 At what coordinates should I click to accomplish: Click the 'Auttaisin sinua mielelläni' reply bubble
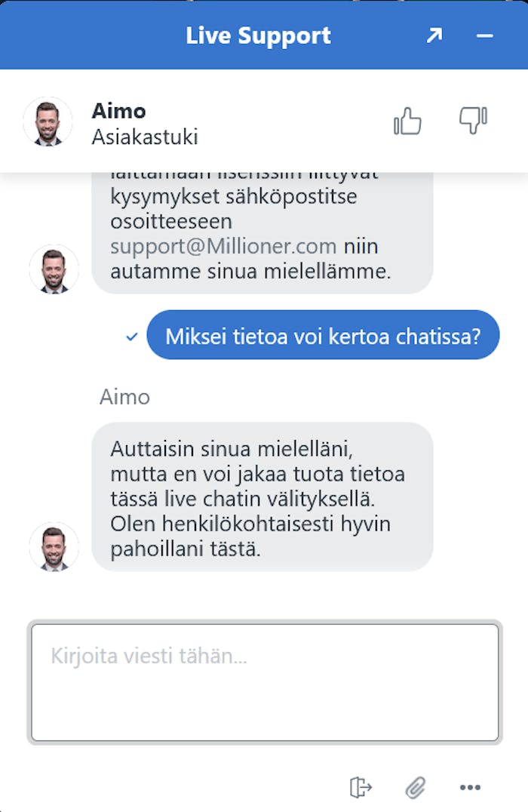click(262, 496)
